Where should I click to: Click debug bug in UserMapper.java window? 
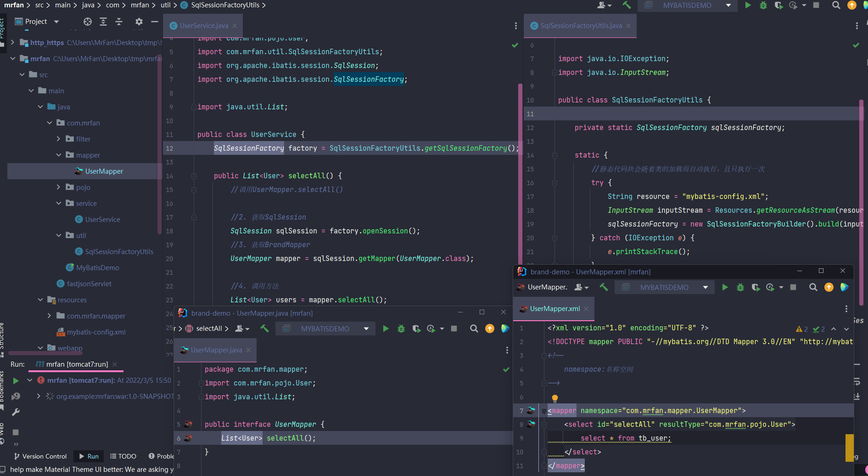click(x=401, y=329)
